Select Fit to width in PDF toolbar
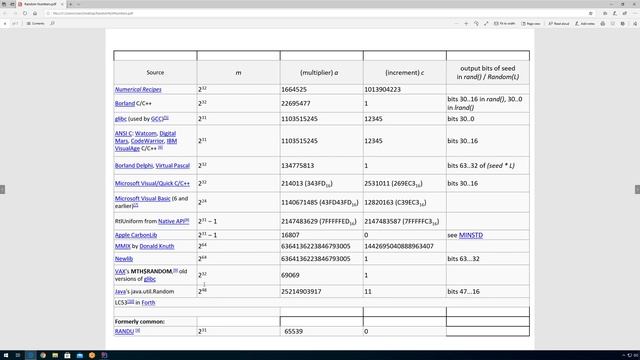The height and width of the screenshot is (360, 640). coord(504,24)
